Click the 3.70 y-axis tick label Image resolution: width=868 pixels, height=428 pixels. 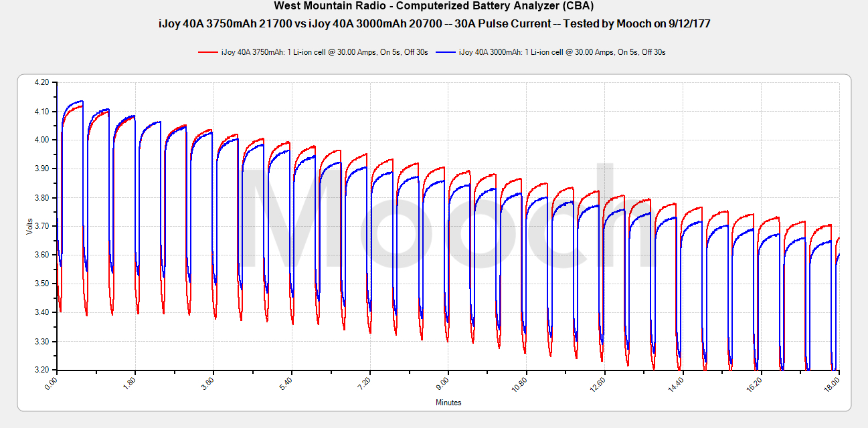pos(41,226)
